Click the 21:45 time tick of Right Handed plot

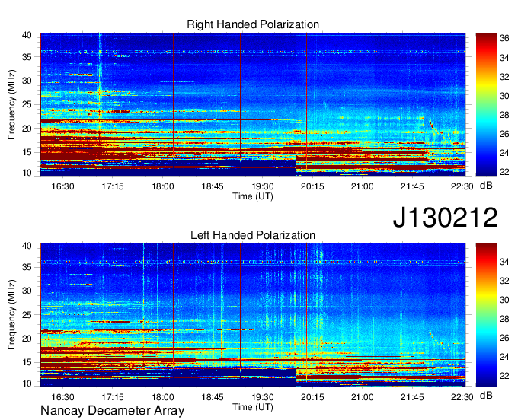coord(412,186)
